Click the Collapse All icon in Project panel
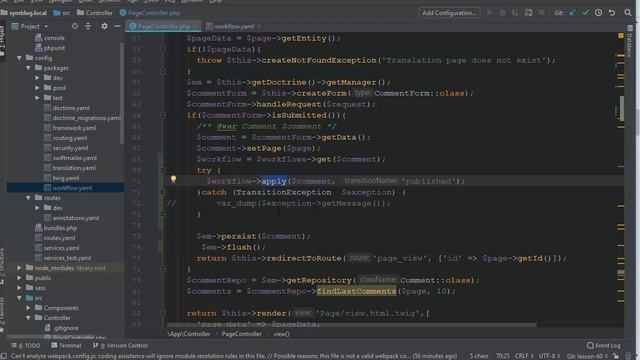The width and height of the screenshot is (640, 360). tap(88, 26)
